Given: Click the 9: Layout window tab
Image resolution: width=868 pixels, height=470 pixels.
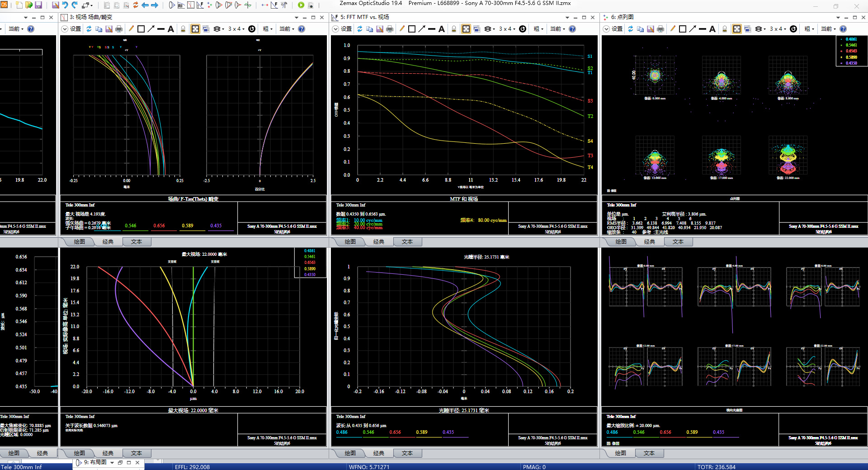Looking at the screenshot, I should (95, 462).
